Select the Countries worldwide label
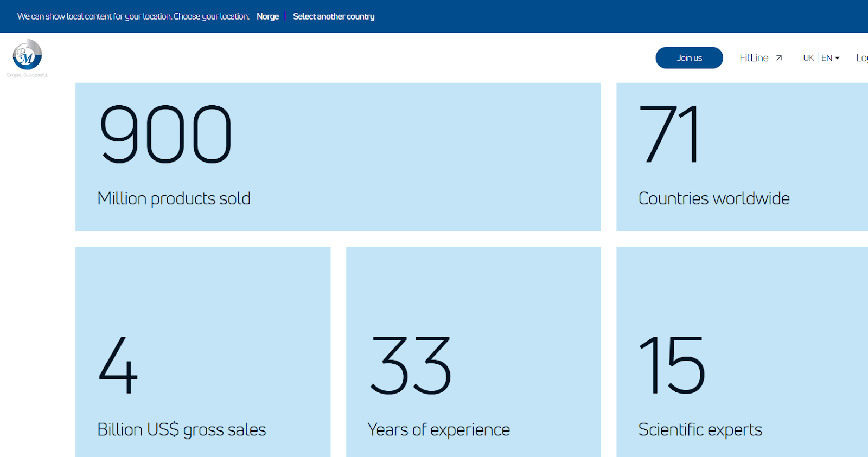This screenshot has height=457, width=868. point(713,198)
